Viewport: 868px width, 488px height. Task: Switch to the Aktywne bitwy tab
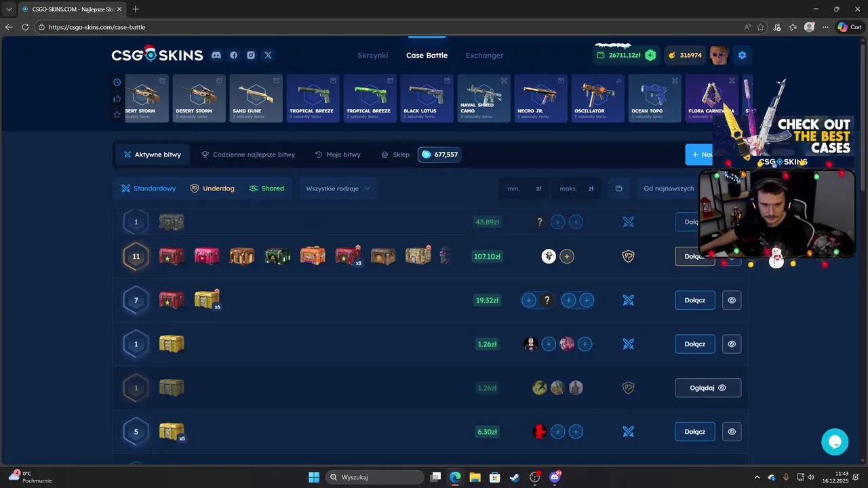(152, 155)
